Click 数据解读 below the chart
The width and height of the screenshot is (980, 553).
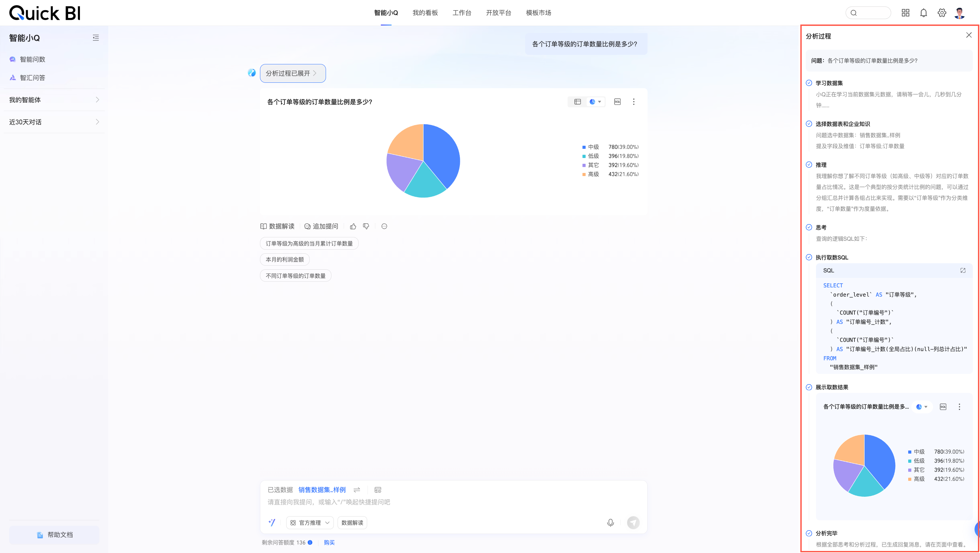point(277,226)
